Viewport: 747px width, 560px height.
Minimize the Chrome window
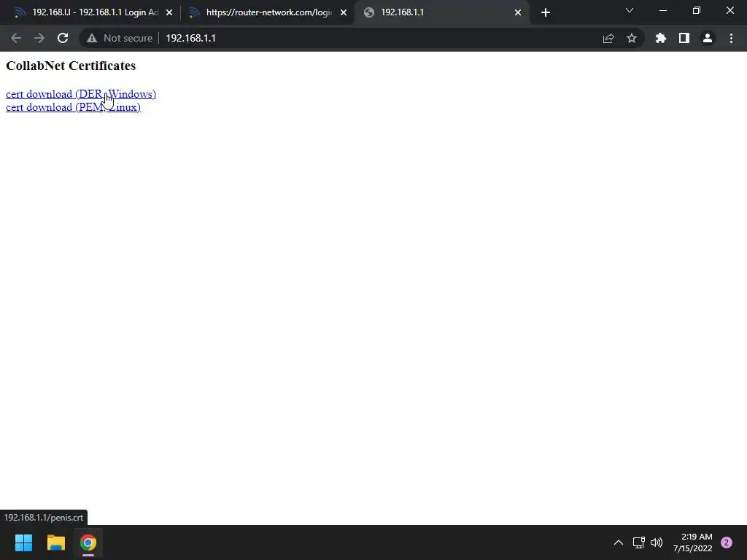click(662, 10)
